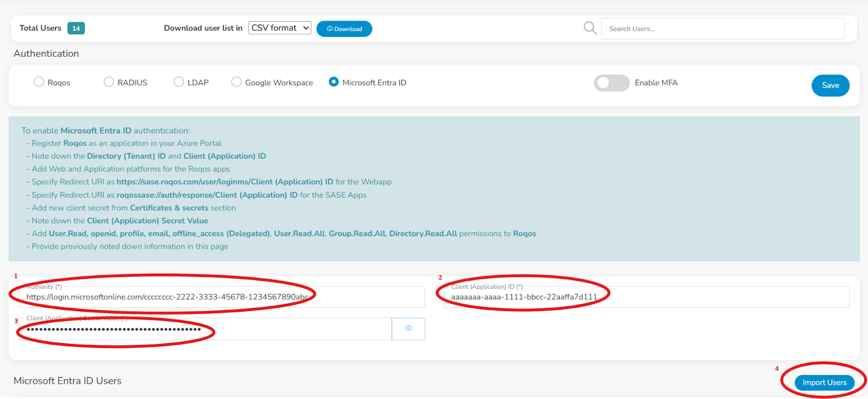Click the Client (Application) ID field

[x=647, y=297]
